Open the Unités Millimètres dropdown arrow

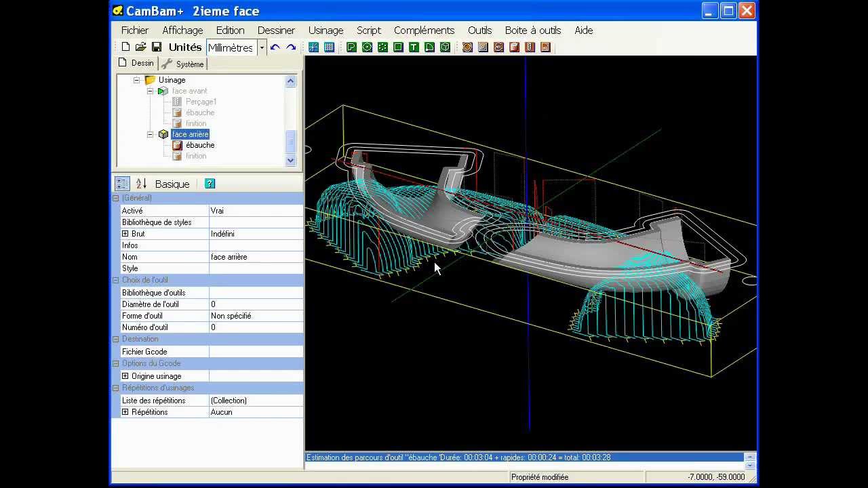tap(262, 47)
